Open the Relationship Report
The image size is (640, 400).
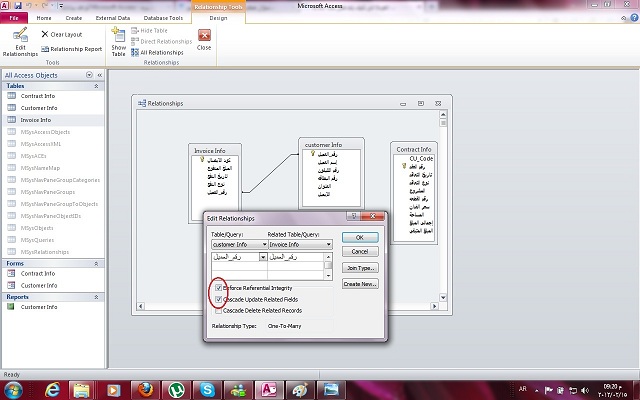click(x=71, y=49)
